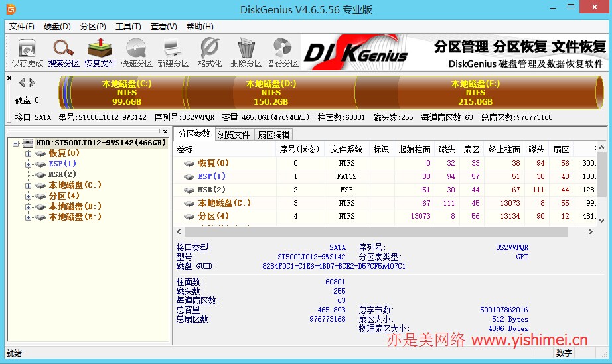This screenshot has width=612, height=364.
Task: Click the 序号(状态) column header
Action: click(x=300, y=149)
